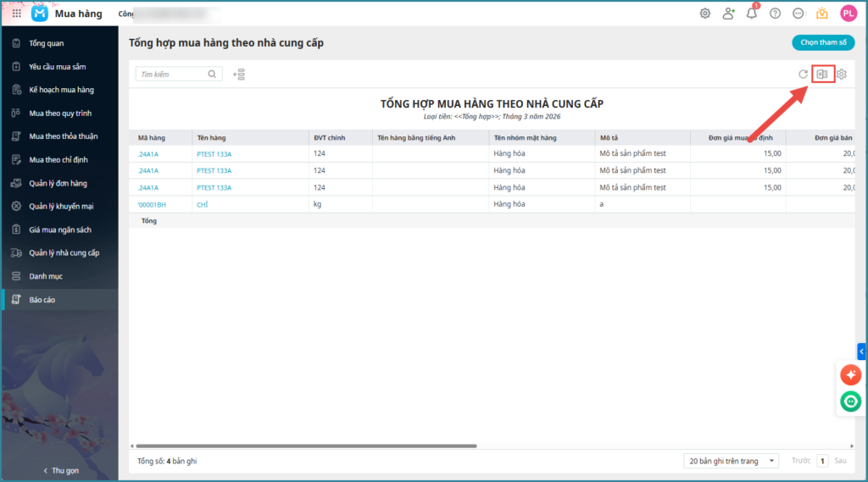Expand the blue side panel arrow
The height and width of the screenshot is (482, 868).
click(861, 352)
